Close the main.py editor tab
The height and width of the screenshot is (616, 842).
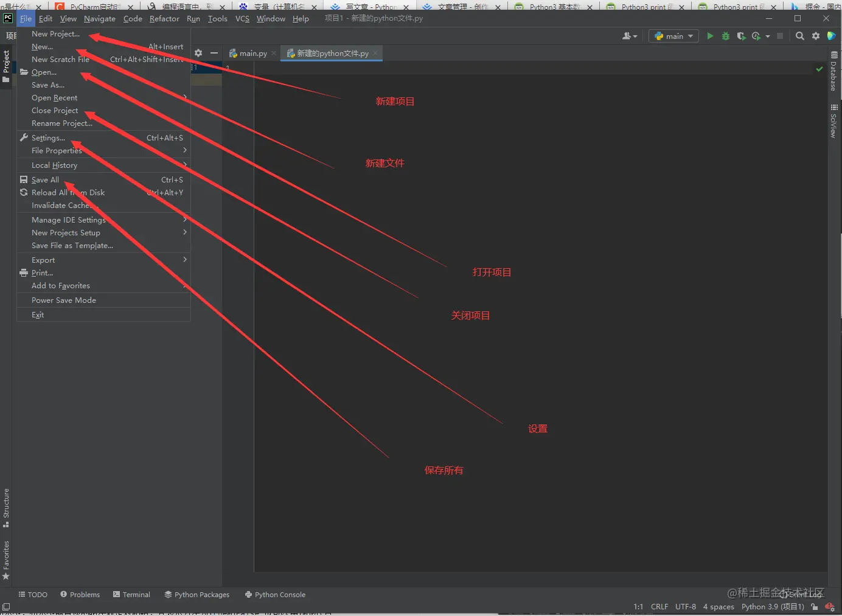274,54
